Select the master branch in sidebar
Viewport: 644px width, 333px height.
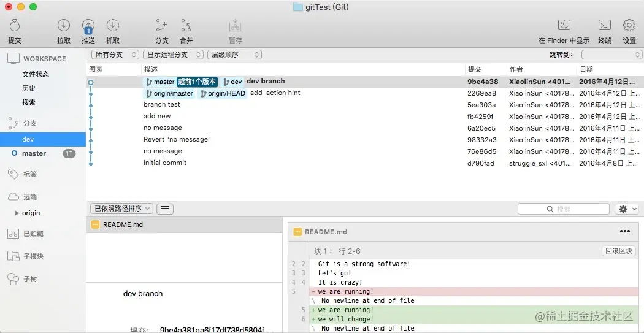tap(43, 153)
